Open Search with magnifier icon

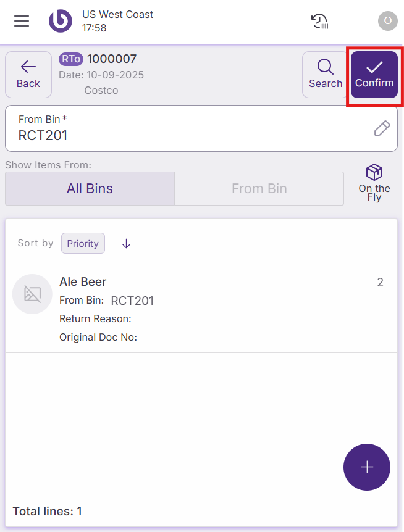(x=326, y=75)
